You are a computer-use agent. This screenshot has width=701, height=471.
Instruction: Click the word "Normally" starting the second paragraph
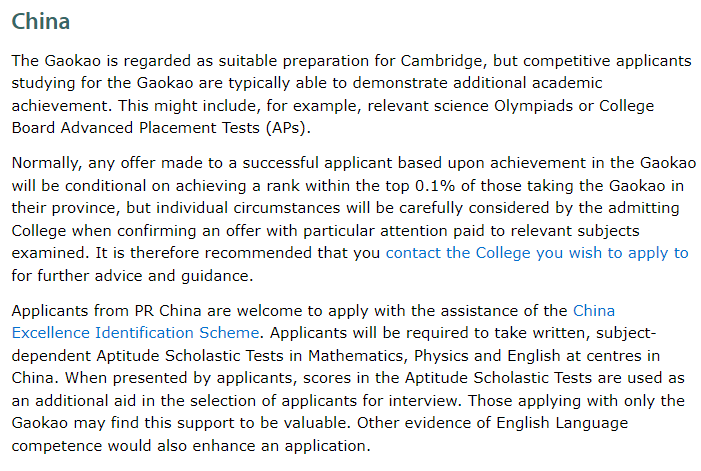pyautogui.click(x=45, y=164)
